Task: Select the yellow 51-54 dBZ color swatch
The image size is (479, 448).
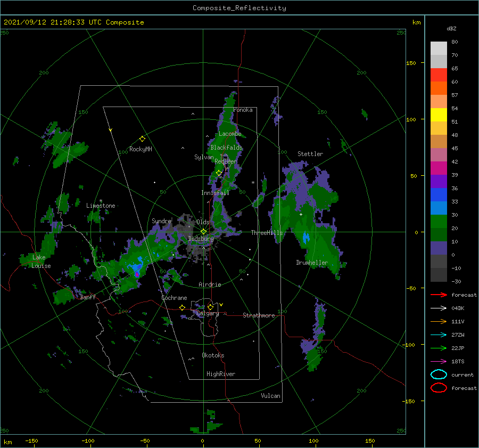Action: tap(439, 115)
